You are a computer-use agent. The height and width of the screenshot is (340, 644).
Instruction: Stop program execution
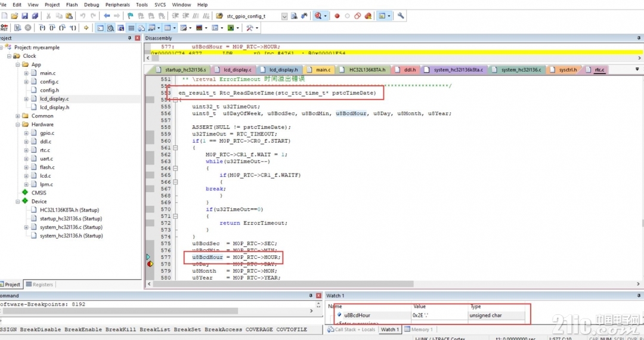pos(28,28)
